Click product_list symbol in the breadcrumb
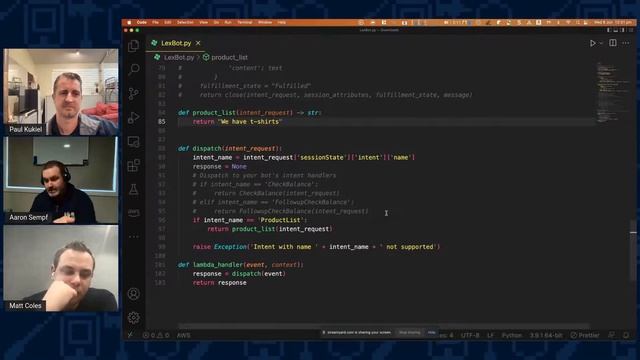The height and width of the screenshot is (360, 640). click(229, 58)
